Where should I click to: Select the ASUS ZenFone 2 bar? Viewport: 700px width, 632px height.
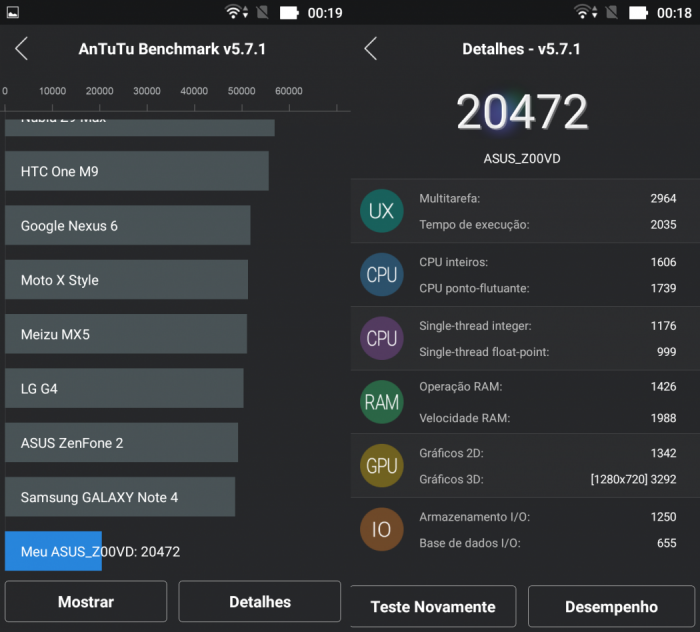pyautogui.click(x=121, y=443)
